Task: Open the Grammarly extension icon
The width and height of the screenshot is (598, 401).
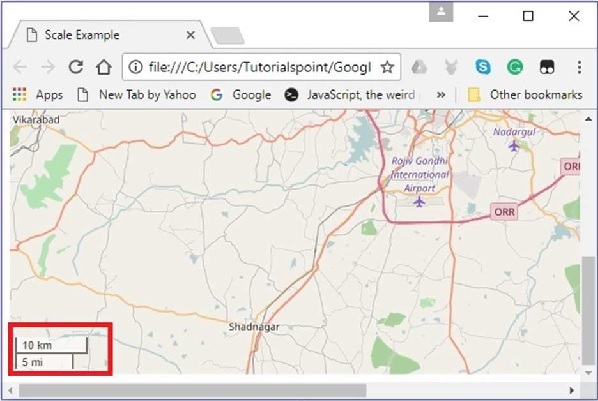Action: (x=515, y=67)
